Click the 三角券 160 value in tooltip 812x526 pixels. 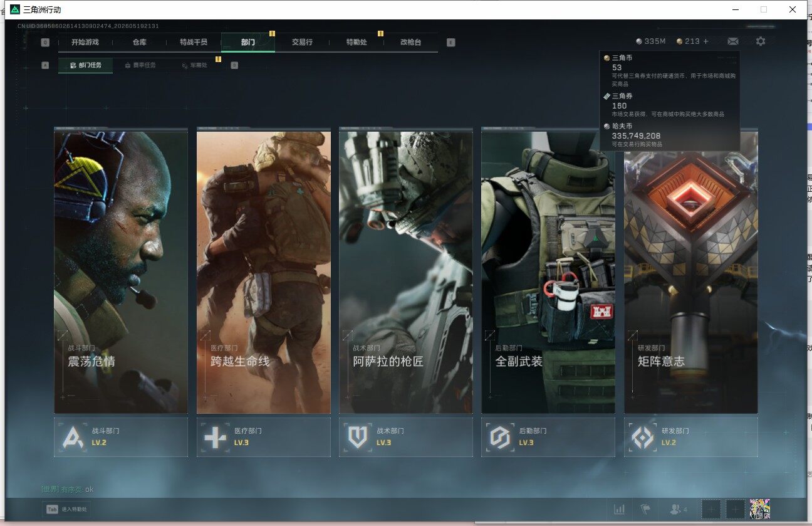tap(619, 106)
